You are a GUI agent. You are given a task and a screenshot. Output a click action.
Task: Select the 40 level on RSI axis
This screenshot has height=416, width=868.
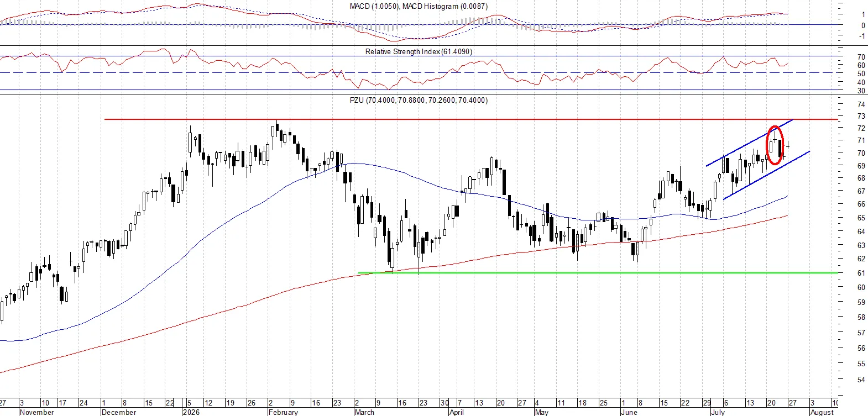point(861,83)
